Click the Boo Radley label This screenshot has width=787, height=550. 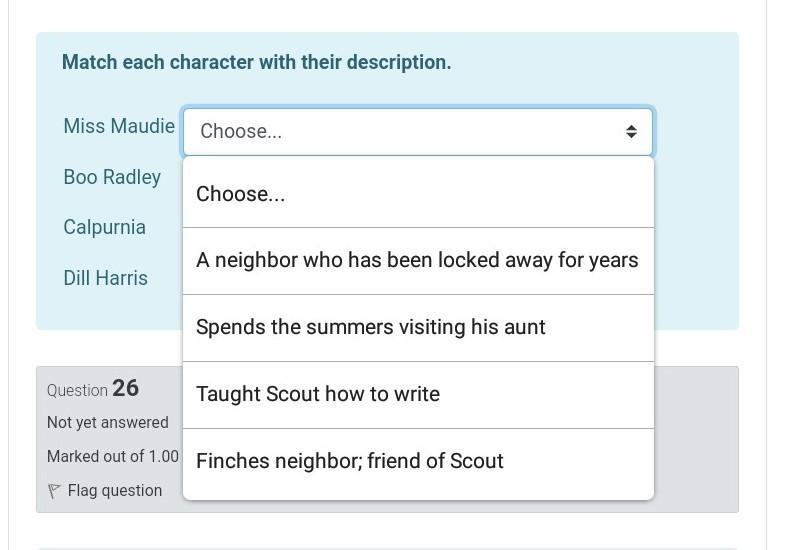click(x=111, y=177)
